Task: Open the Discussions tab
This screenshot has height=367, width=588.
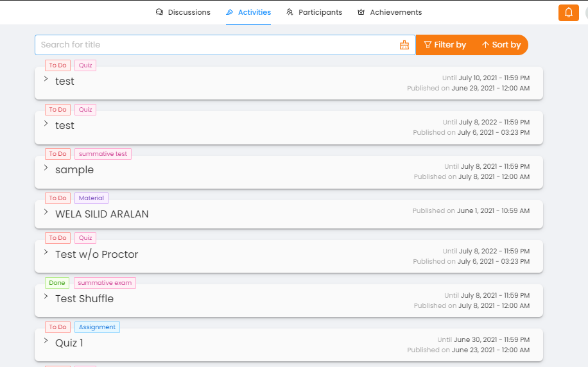Action: point(183,12)
